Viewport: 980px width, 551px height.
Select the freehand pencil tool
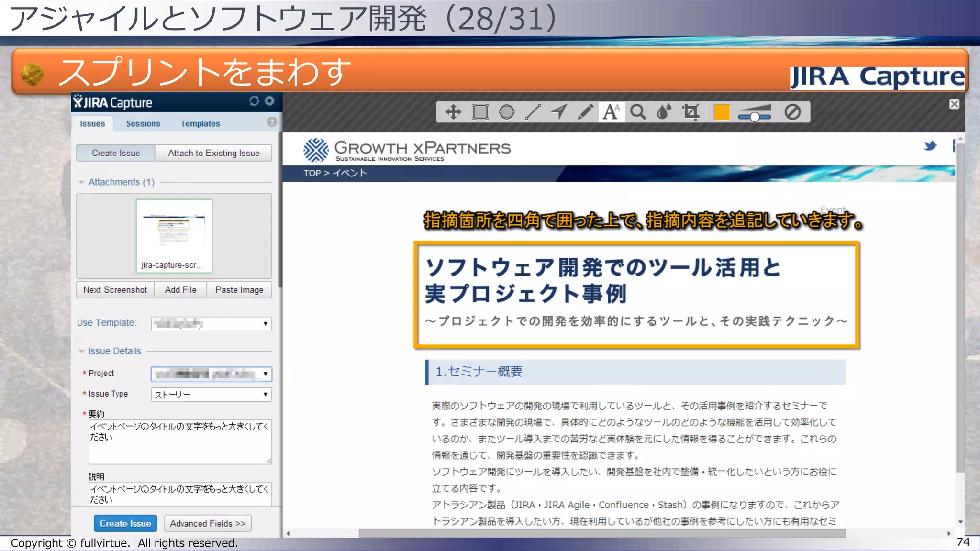[x=585, y=112]
